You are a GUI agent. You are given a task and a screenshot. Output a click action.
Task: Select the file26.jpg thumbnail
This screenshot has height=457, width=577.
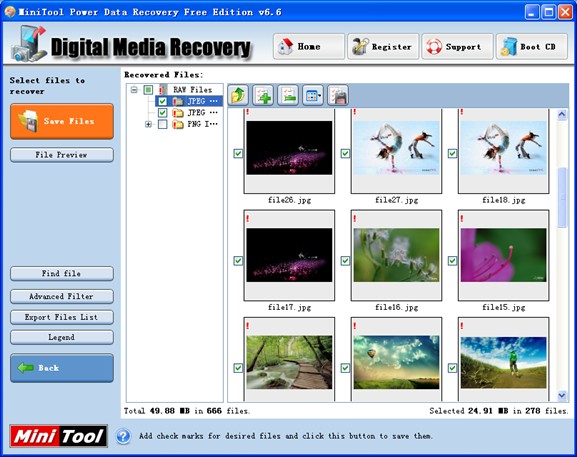click(289, 148)
